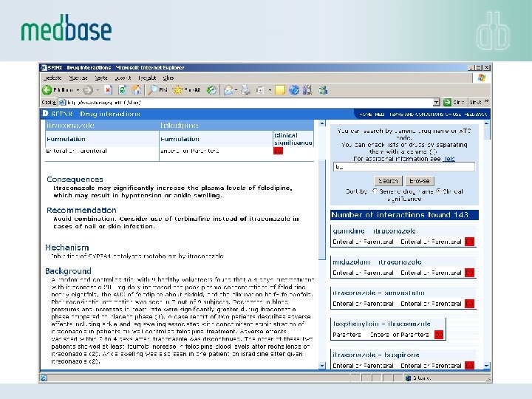The image size is (532, 399).
Task: Open the Feedback link in the header
Action: pyautogui.click(x=476, y=114)
